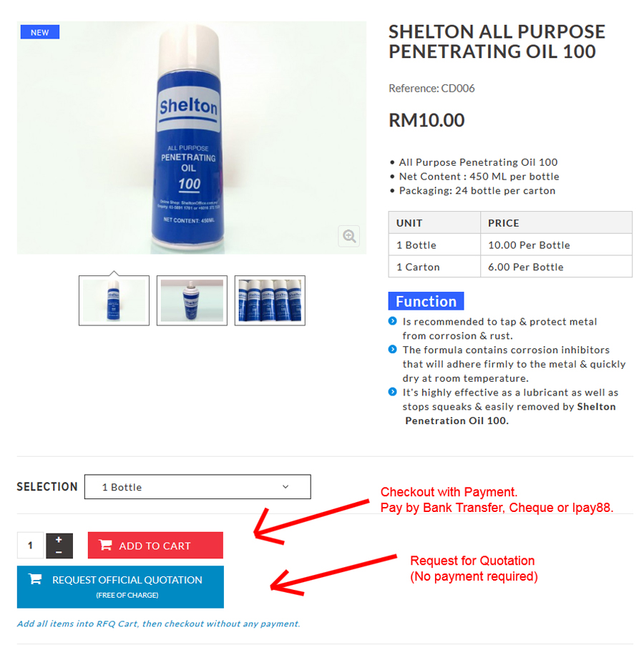Select the second top-view bottle thumbnail

tap(192, 300)
